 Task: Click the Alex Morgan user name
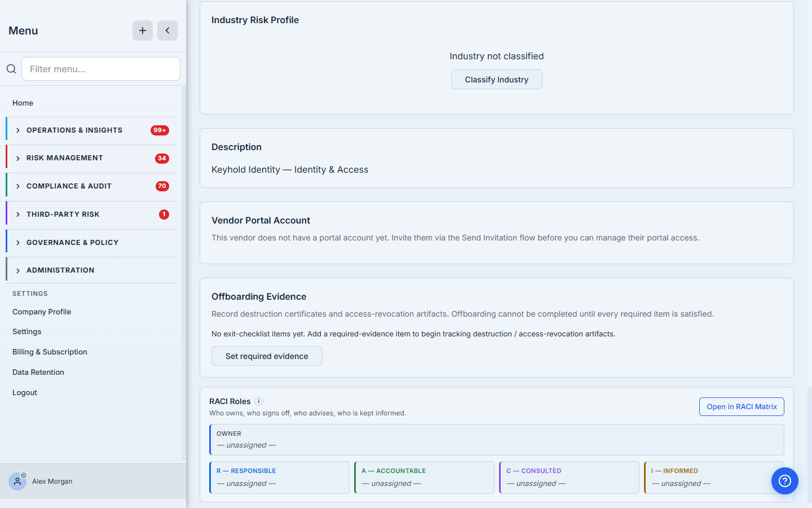(x=52, y=481)
